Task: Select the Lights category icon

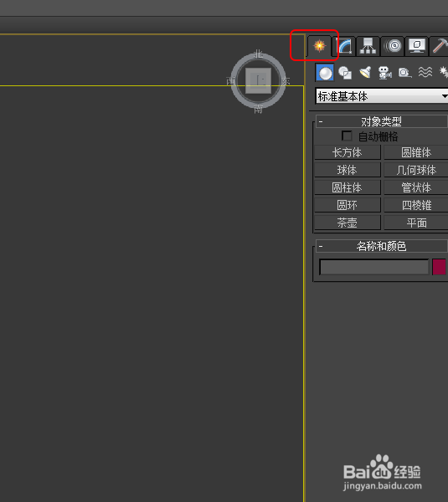Action: 365,73
